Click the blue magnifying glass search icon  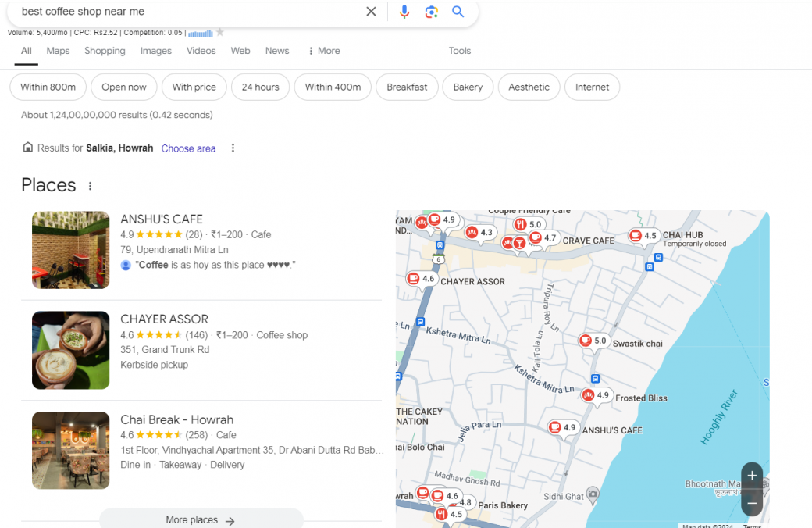458,12
